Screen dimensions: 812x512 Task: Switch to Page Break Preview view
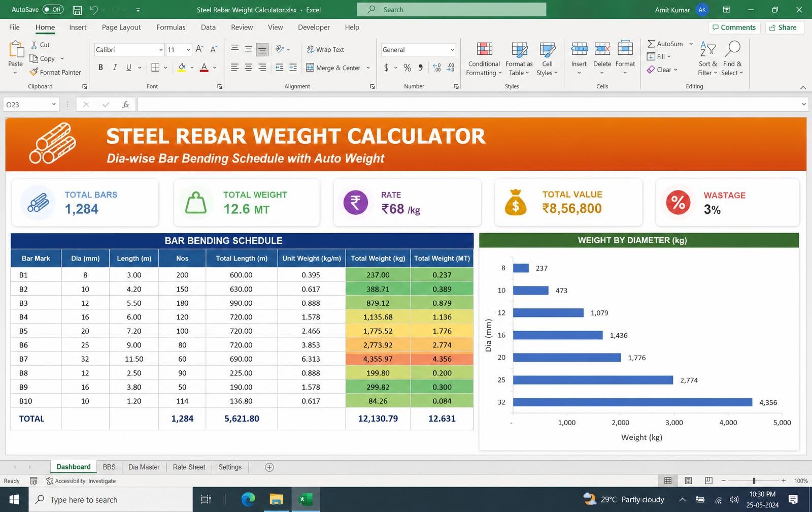[x=708, y=481]
